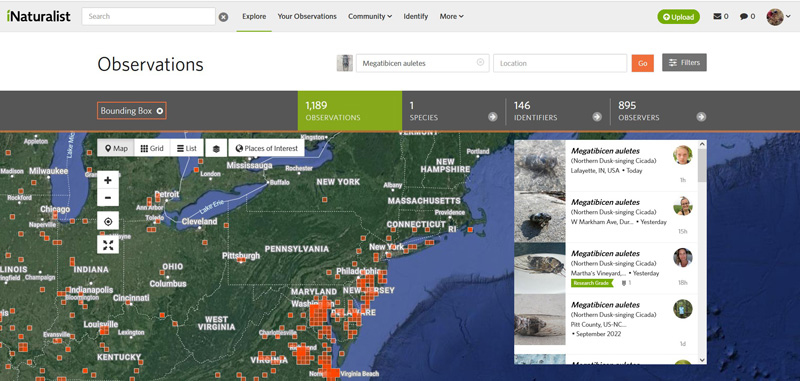Click the Location input field
The height and width of the screenshot is (381, 800).
click(x=560, y=63)
